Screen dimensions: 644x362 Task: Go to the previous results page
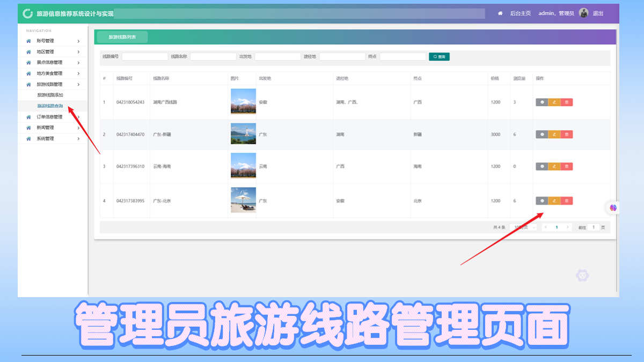coord(546,227)
